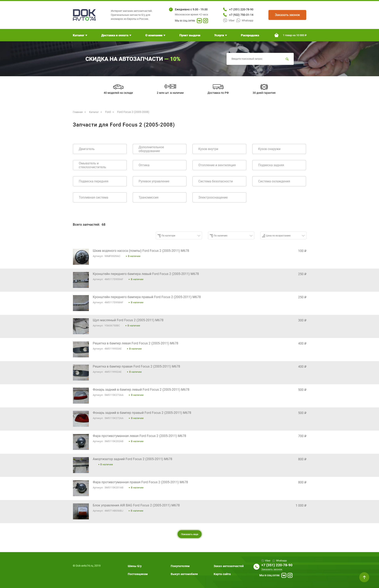Viewport: 379px width, 588px height.
Task: Click the footer Заказать звонок link
Action: (x=272, y=569)
